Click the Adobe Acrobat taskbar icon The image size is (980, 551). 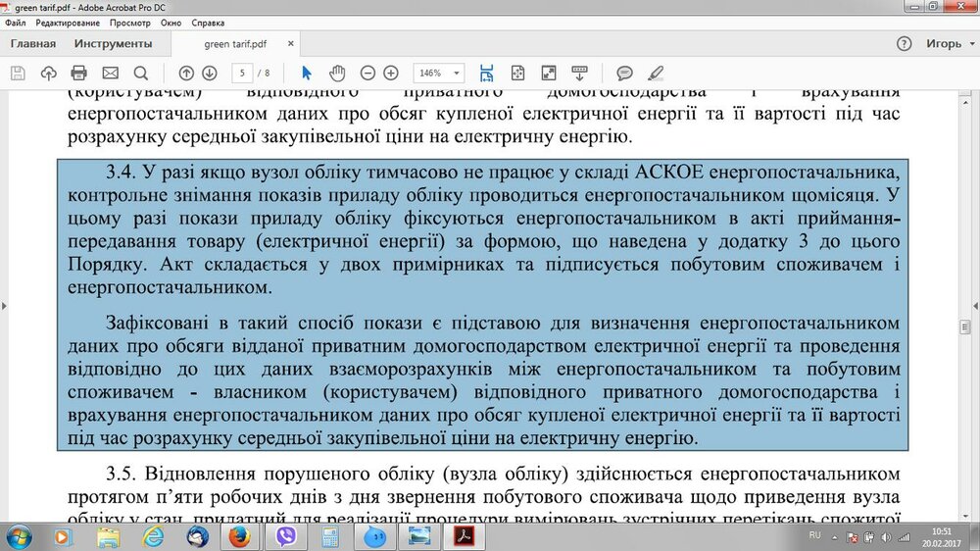464,537
